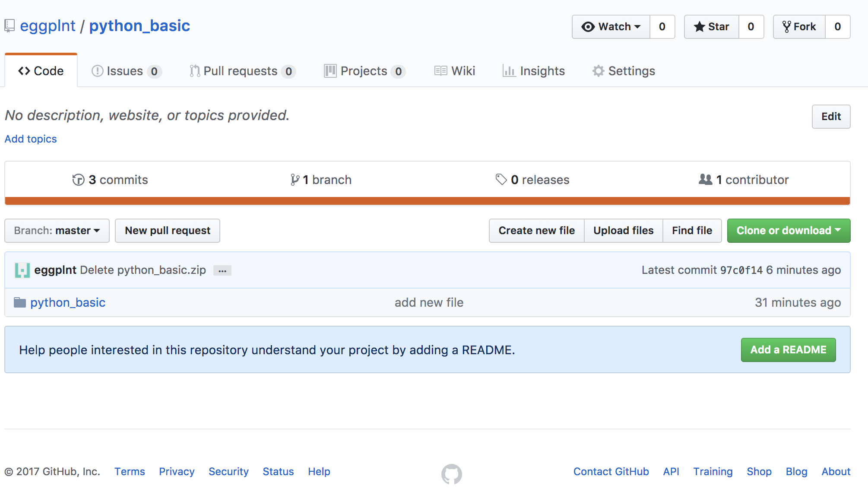
Task: Switch to the Issues tab
Action: point(127,71)
